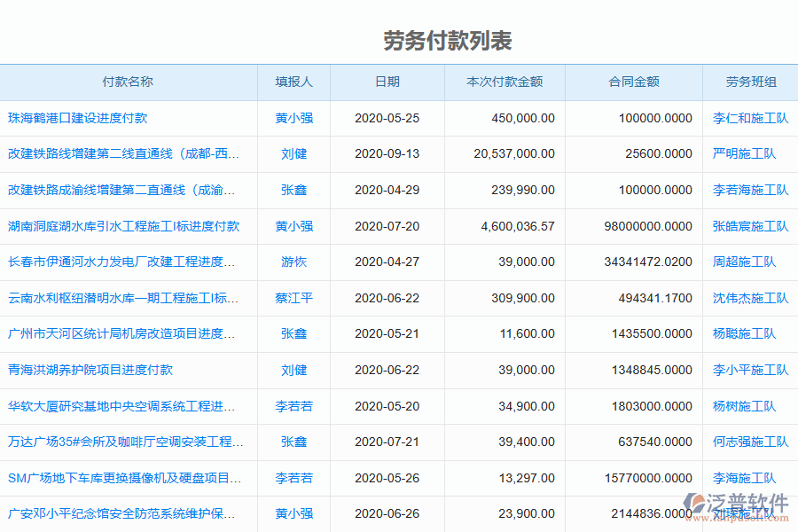This screenshot has width=798, height=532.
Task: Open the SM广场地下车库更换摄像机及硬盘项目 record
Action: tap(120, 478)
